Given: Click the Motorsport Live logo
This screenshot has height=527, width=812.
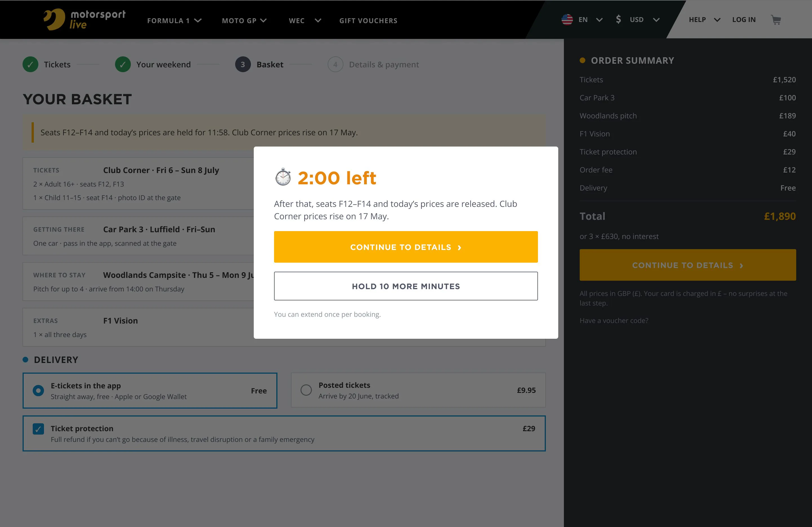Looking at the screenshot, I should pos(84,19).
